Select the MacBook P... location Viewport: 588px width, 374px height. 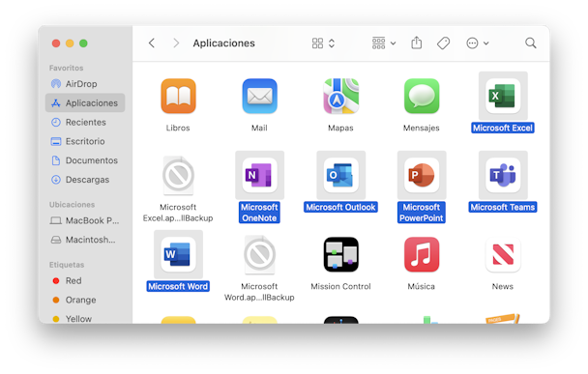85,220
